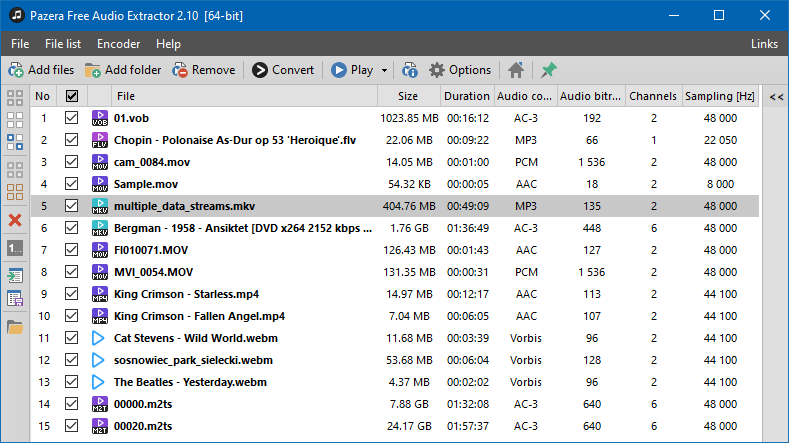
Task: Sort by the Channels column header
Action: point(653,96)
